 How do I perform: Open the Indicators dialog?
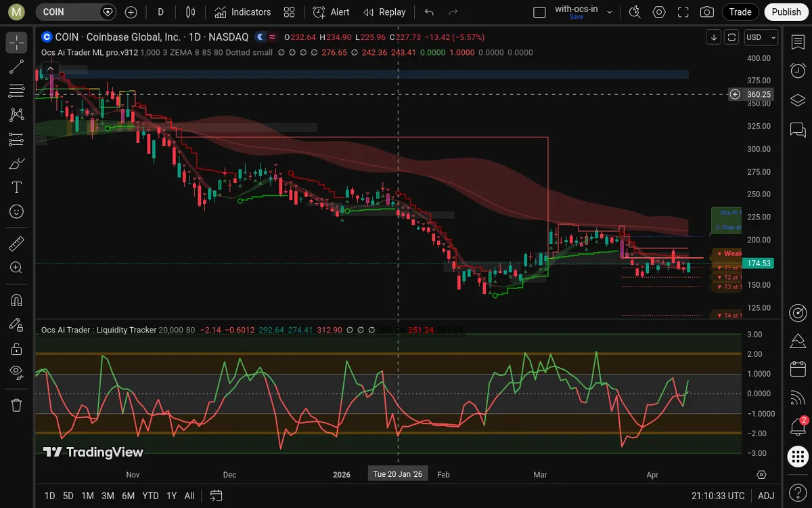click(x=242, y=12)
